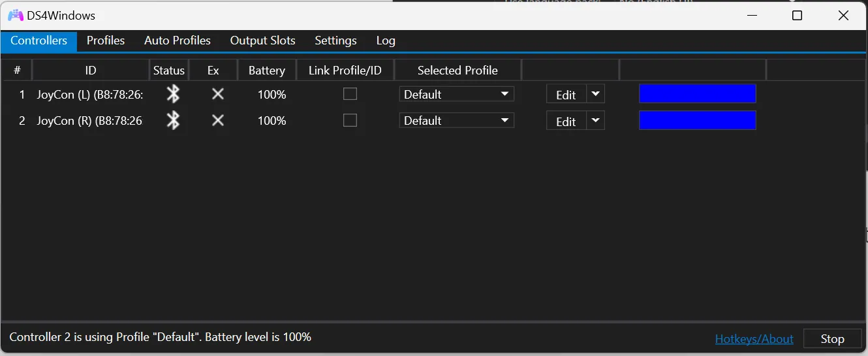Screen dimensions: 868x356
Task: Click the Link Profile/ID column header
Action: point(345,70)
